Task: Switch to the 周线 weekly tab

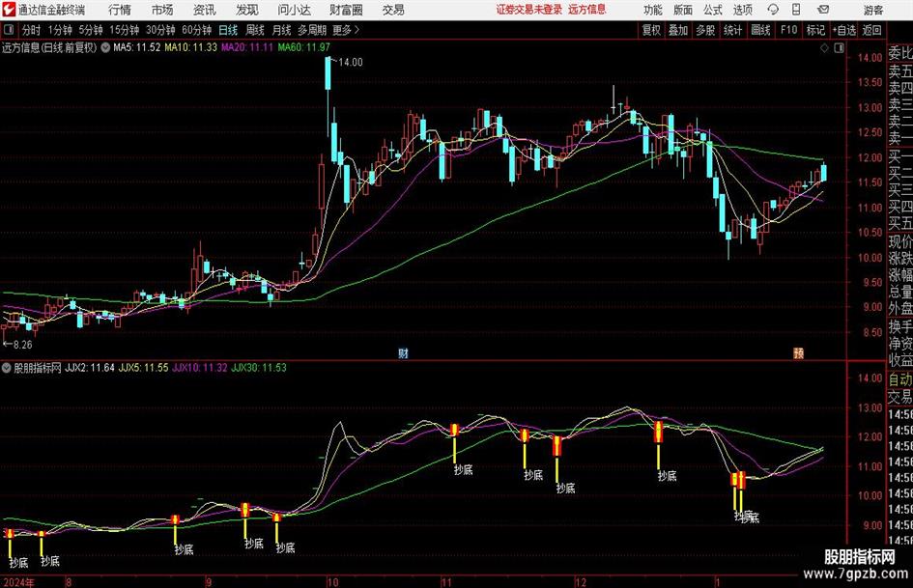Action: (255, 30)
